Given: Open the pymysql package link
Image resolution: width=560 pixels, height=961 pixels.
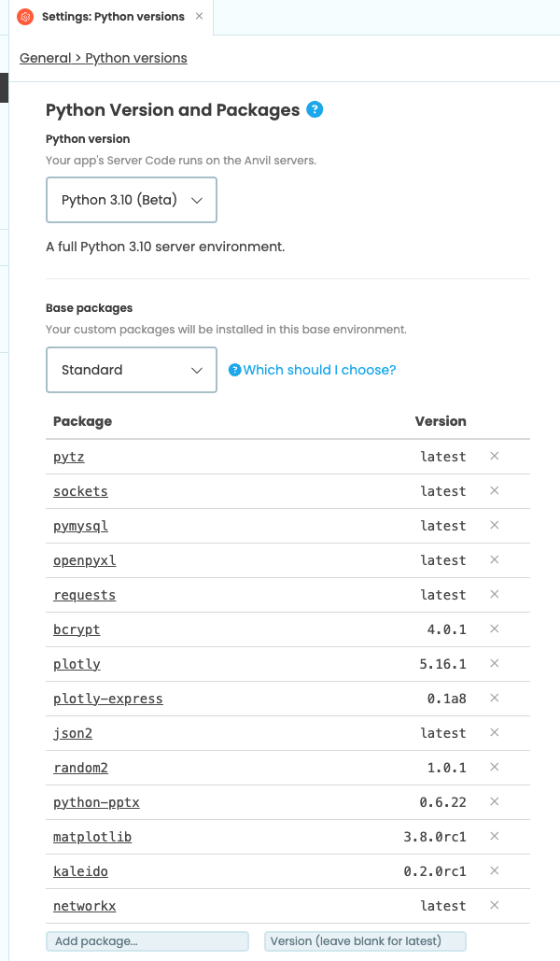Looking at the screenshot, I should click(81, 526).
